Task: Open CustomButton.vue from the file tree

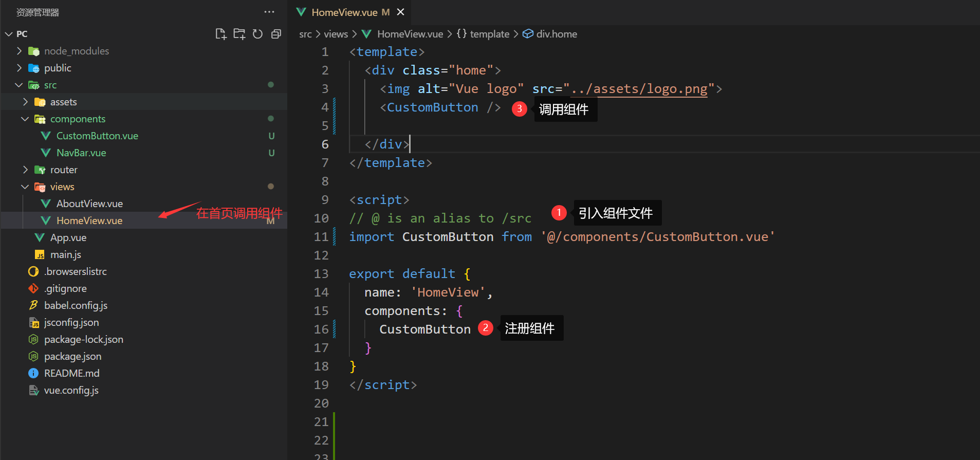Action: [97, 136]
